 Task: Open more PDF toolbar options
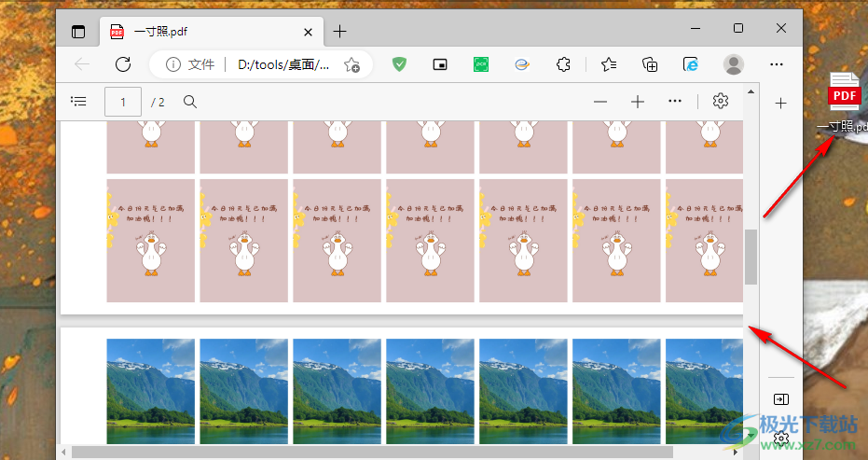(675, 102)
